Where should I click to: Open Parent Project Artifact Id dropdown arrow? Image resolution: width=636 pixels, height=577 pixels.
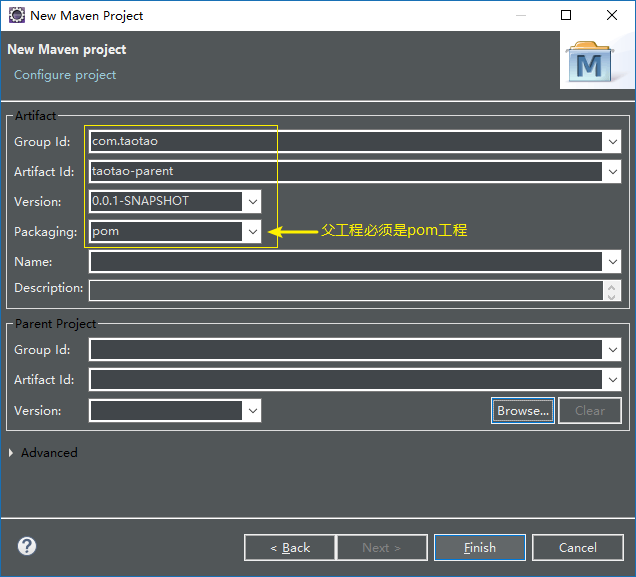point(612,380)
